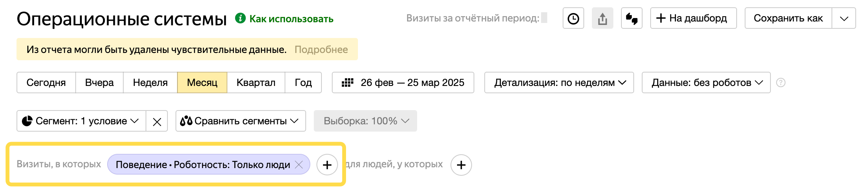
Task: Switch to the 'Вчера' period
Action: tap(99, 82)
